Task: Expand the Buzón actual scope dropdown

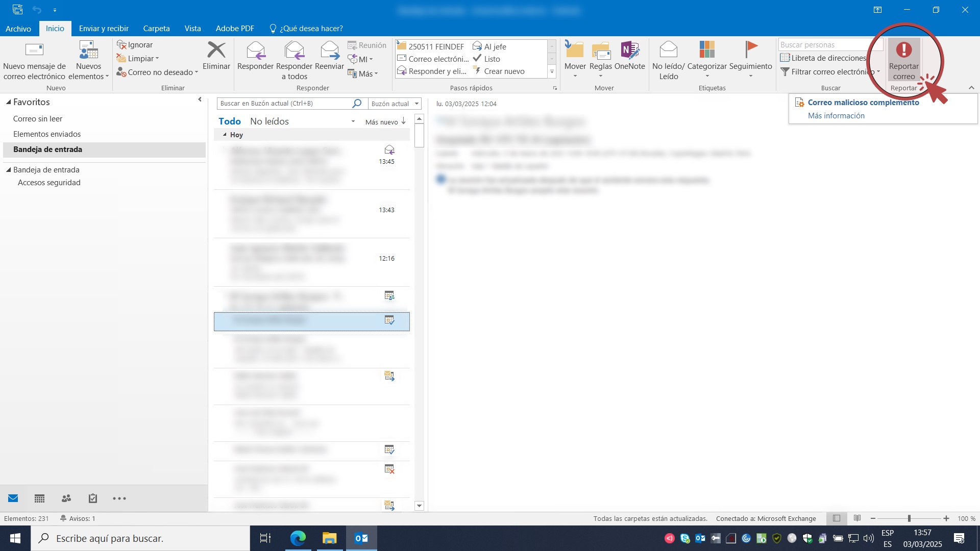Action: pos(416,104)
